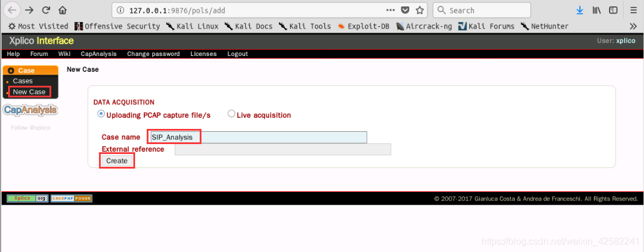This screenshot has height=252, width=644.
Task: Open Aircrack-ng bookmark
Action: (424, 26)
